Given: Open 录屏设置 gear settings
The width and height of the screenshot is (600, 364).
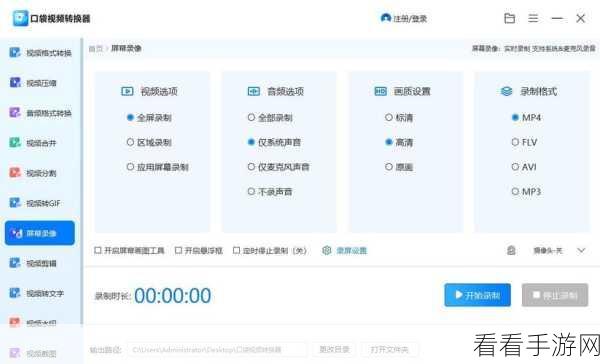Looking at the screenshot, I should coord(344,251).
